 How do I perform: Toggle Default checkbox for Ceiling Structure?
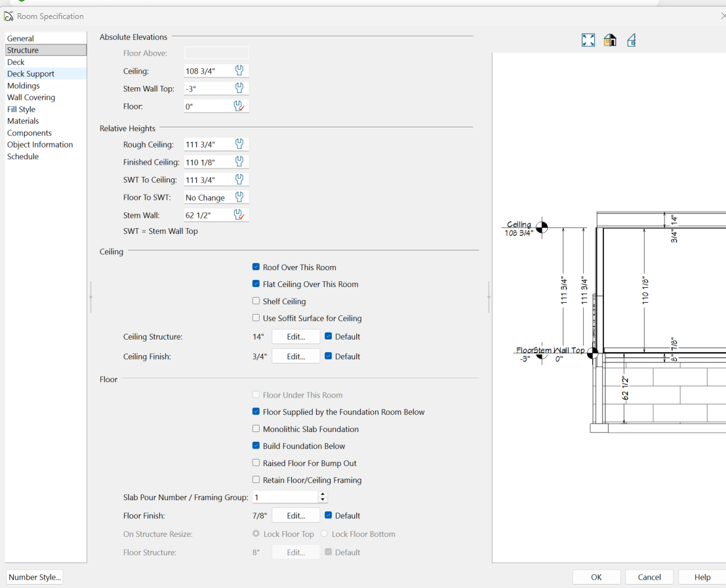point(329,337)
